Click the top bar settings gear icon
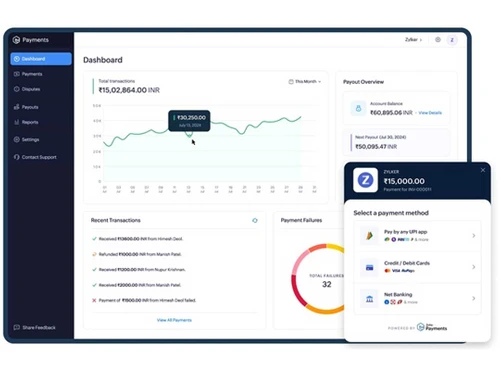Screen dimensions: 500x375 tap(438, 40)
